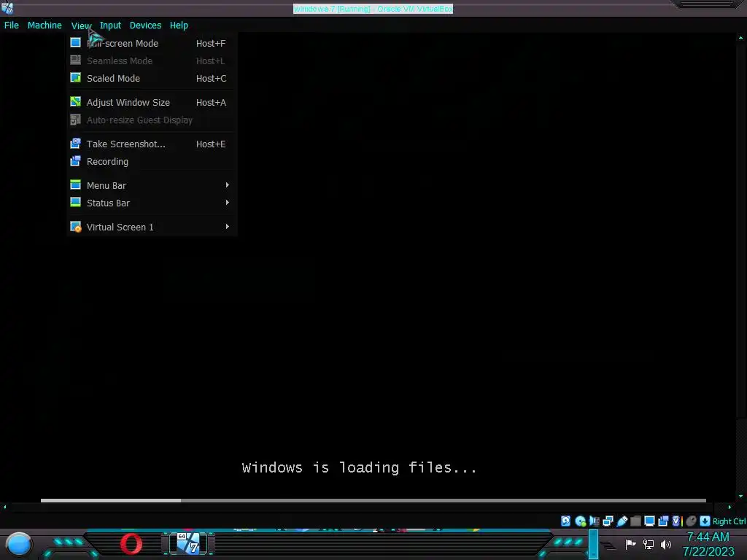The image size is (747, 560).
Task: Click the hard disk activity status icon
Action: [565, 521]
